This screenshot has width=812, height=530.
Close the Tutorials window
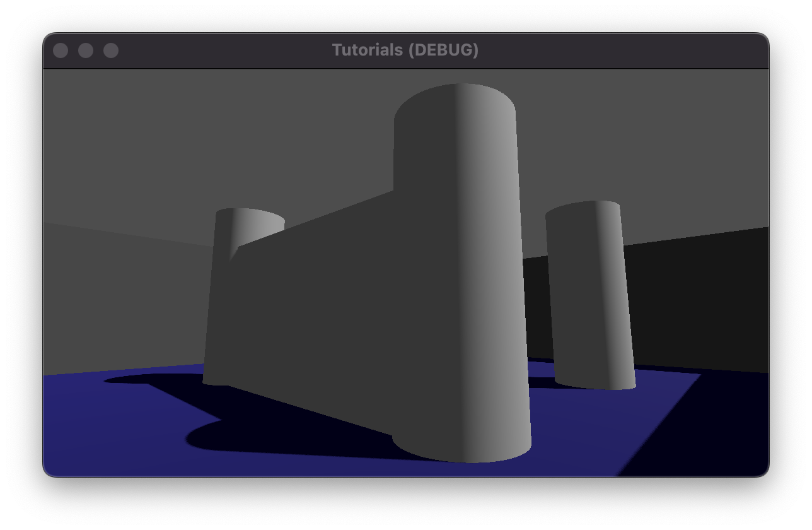pyautogui.click(x=61, y=50)
